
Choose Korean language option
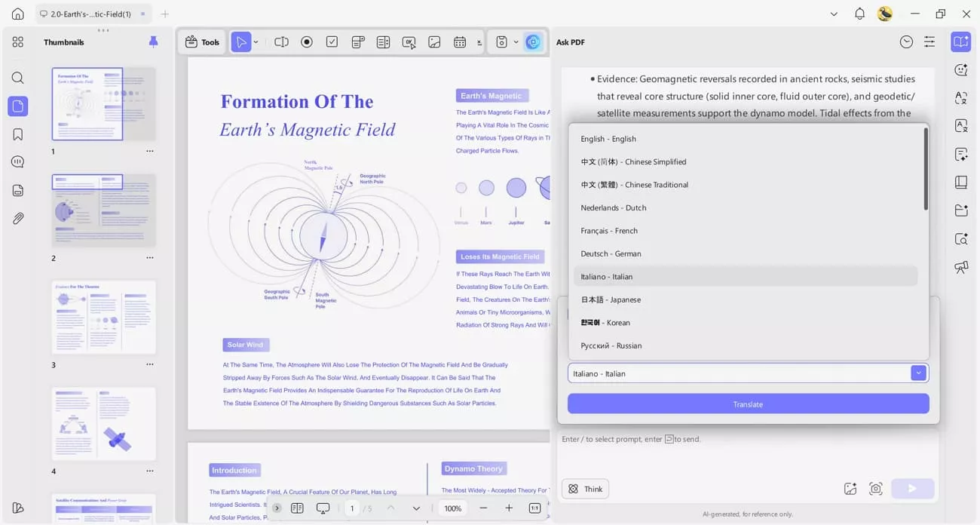(x=746, y=322)
